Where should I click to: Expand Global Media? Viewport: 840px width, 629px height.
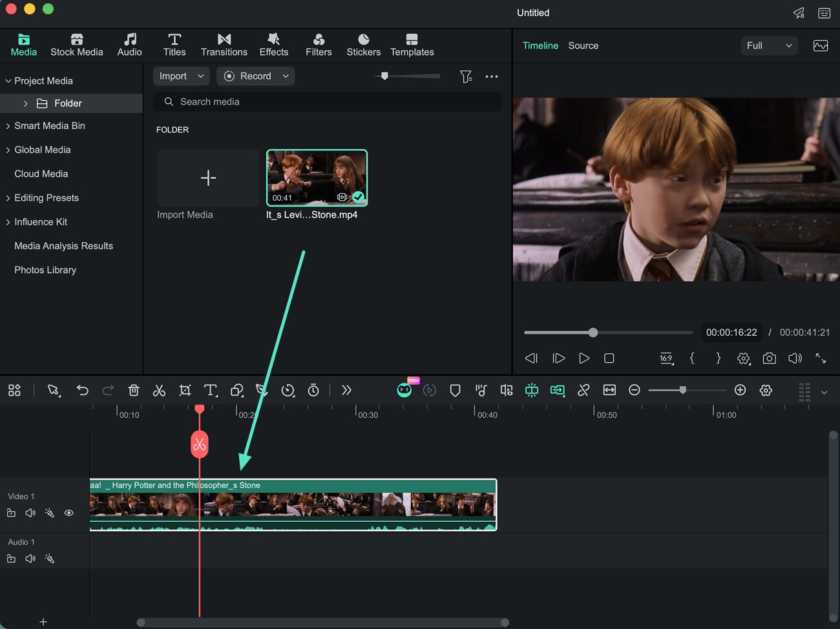point(8,150)
